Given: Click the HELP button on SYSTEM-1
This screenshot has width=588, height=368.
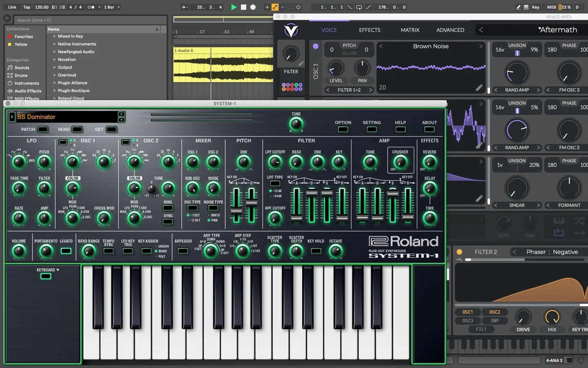Looking at the screenshot, I should click(x=400, y=129).
